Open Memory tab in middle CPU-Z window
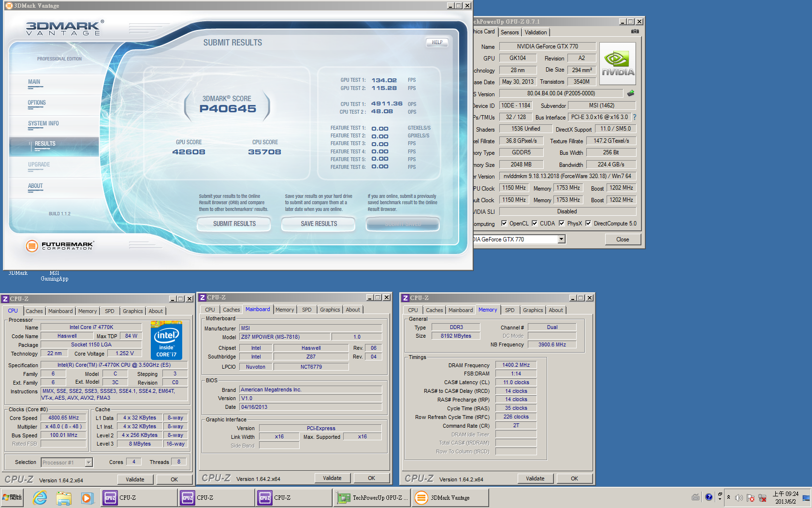 [x=285, y=310]
